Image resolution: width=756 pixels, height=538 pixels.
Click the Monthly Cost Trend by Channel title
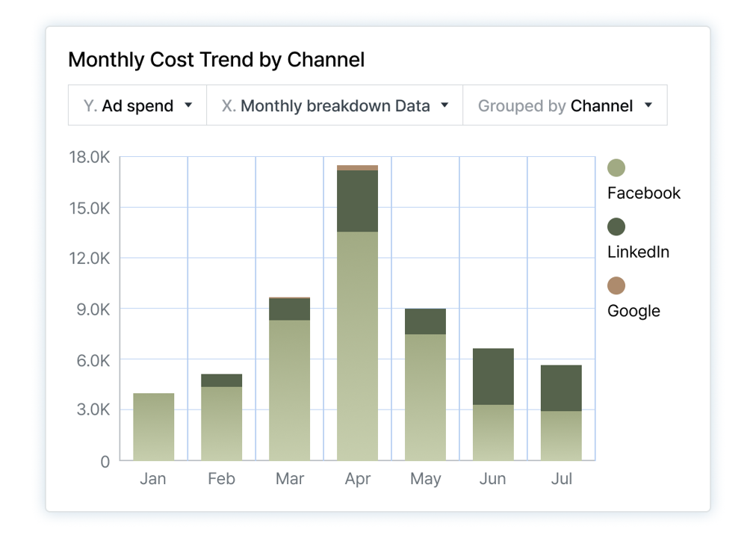pyautogui.click(x=216, y=60)
